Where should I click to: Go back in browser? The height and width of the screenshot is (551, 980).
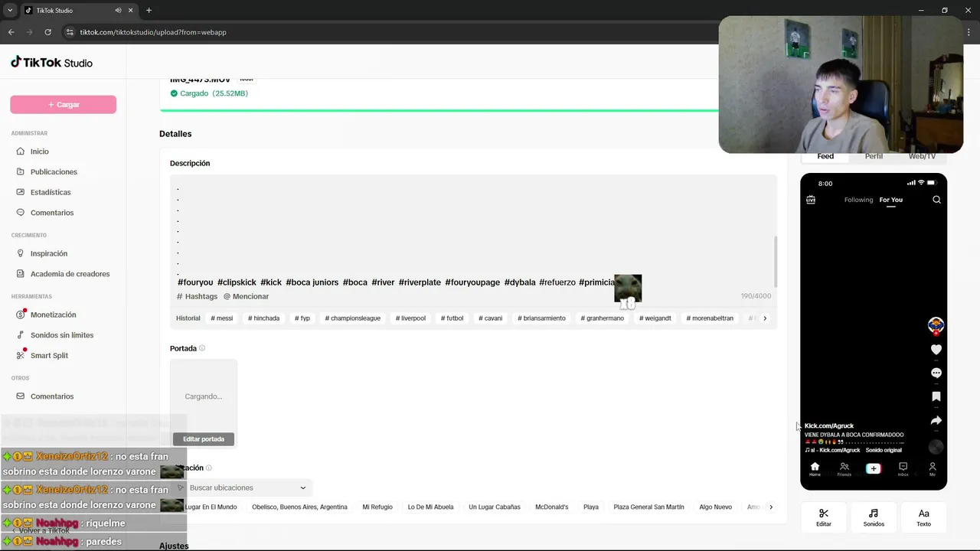pyautogui.click(x=11, y=32)
